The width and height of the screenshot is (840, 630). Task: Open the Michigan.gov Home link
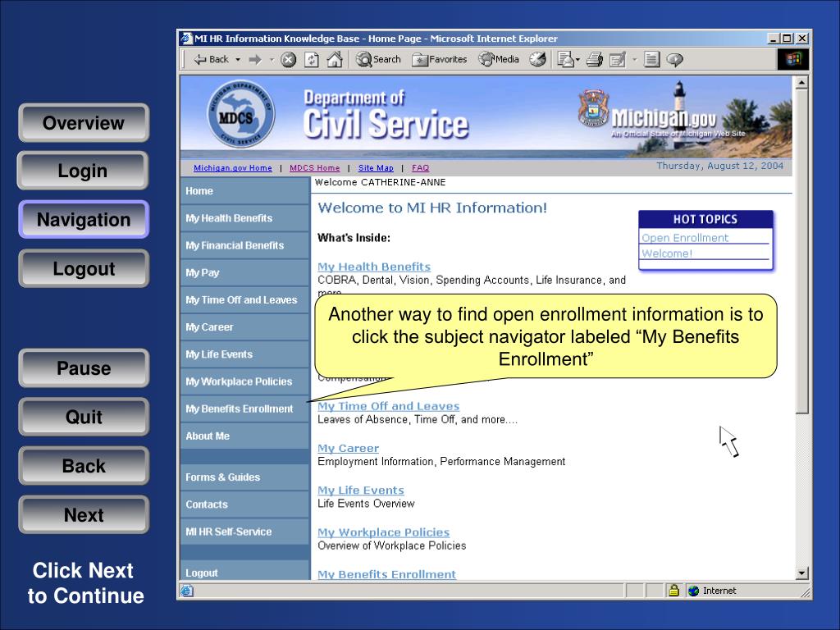tap(232, 167)
